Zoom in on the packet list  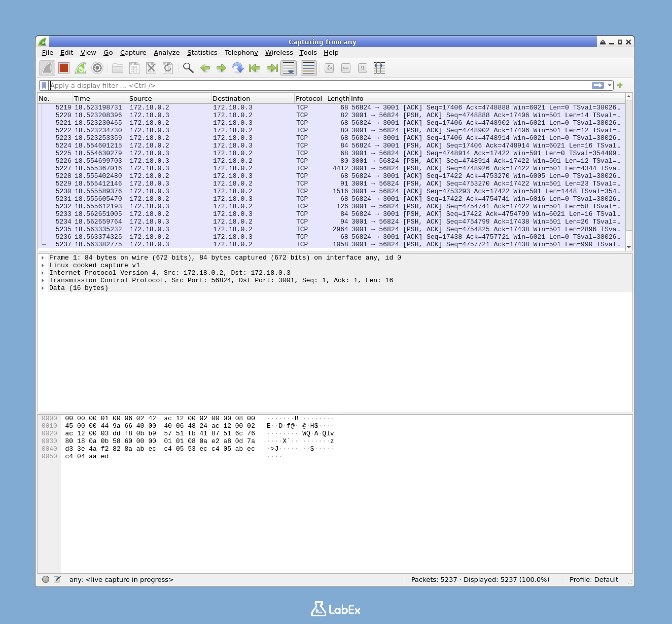pos(328,68)
